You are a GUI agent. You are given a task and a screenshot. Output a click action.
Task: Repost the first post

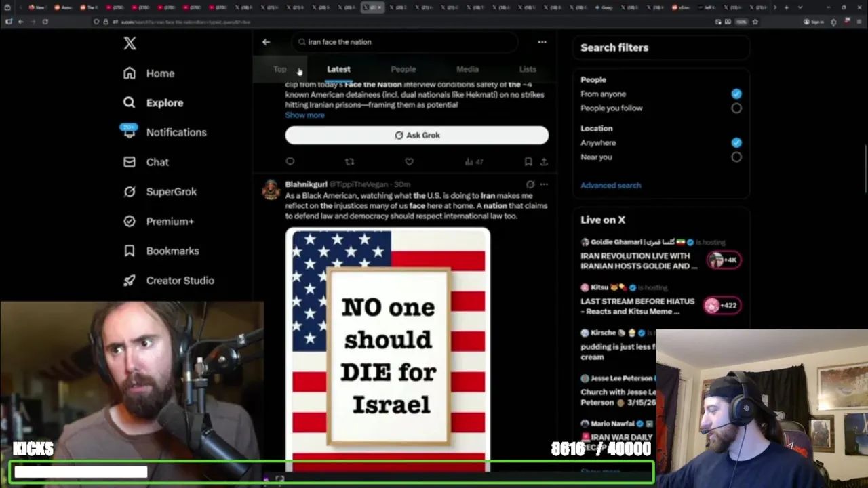[x=349, y=161]
